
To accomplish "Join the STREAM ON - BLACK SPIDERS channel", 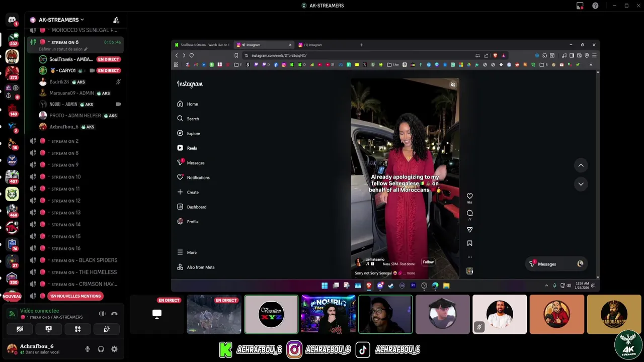I will click(x=75, y=260).
